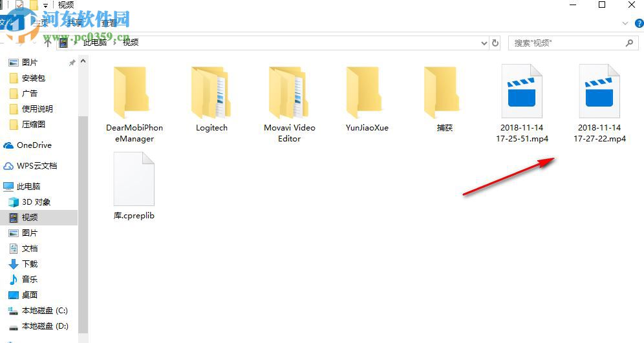
Task: Open 文档 in navigation pane
Action: pyautogui.click(x=23, y=249)
